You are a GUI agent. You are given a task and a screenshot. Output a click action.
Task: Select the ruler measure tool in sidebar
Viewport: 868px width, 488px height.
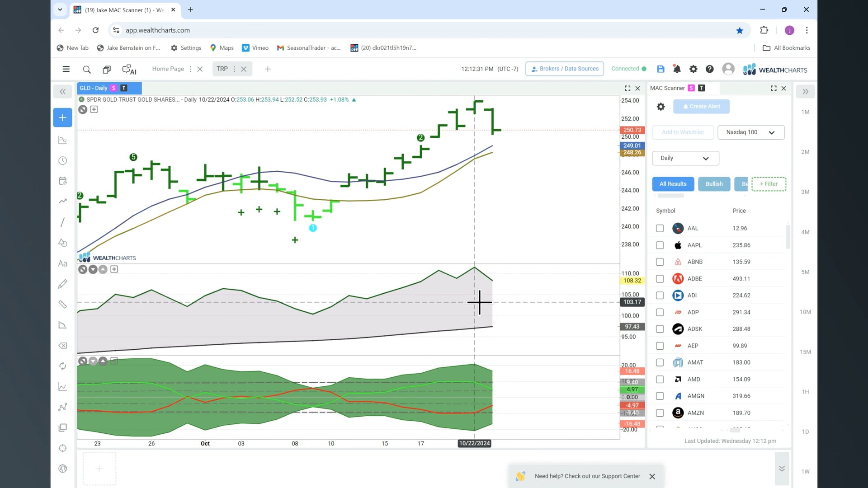[x=63, y=305]
